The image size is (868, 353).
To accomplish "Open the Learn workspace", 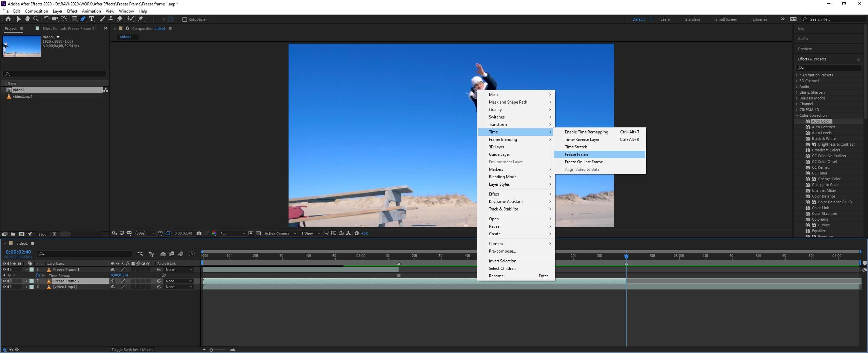I will coord(665,19).
